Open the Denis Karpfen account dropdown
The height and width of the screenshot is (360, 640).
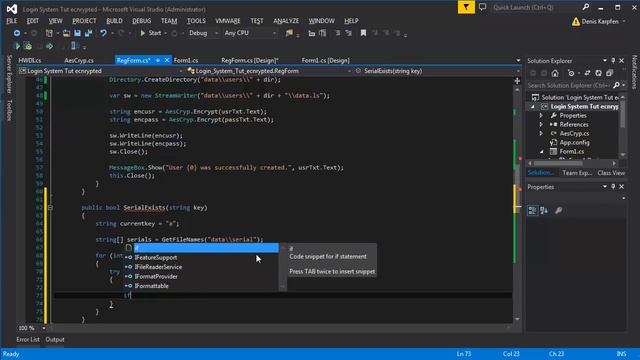coord(599,21)
